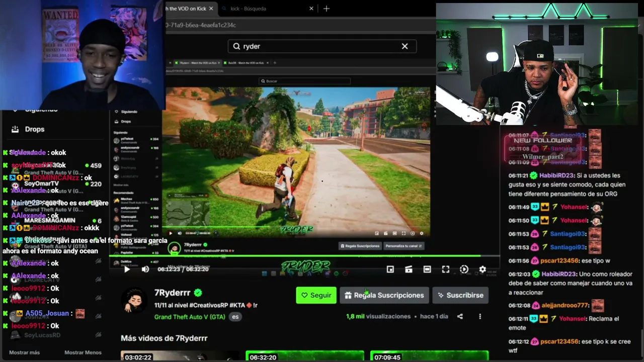Click the search magnifier icon

pos(236,46)
